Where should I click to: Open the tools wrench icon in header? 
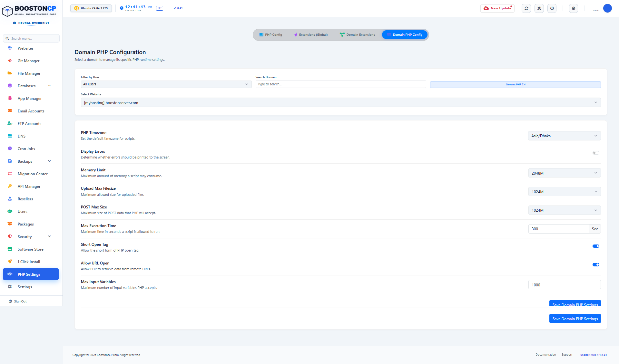click(539, 8)
